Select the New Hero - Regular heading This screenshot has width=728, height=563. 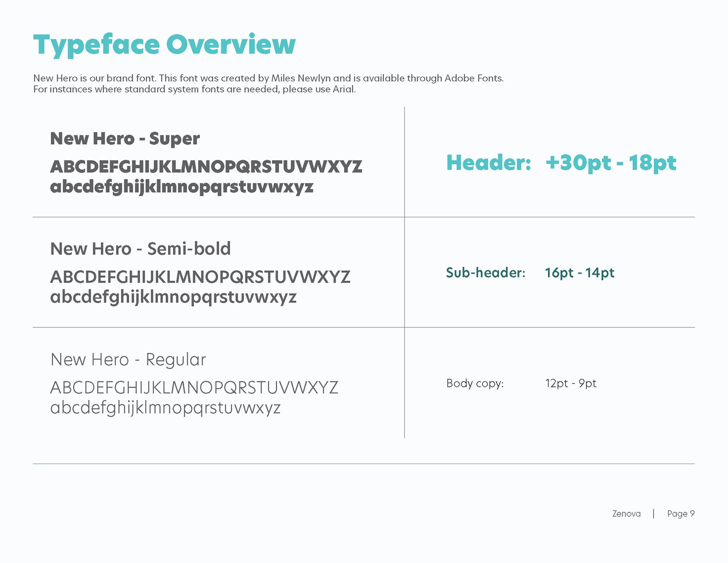128,360
